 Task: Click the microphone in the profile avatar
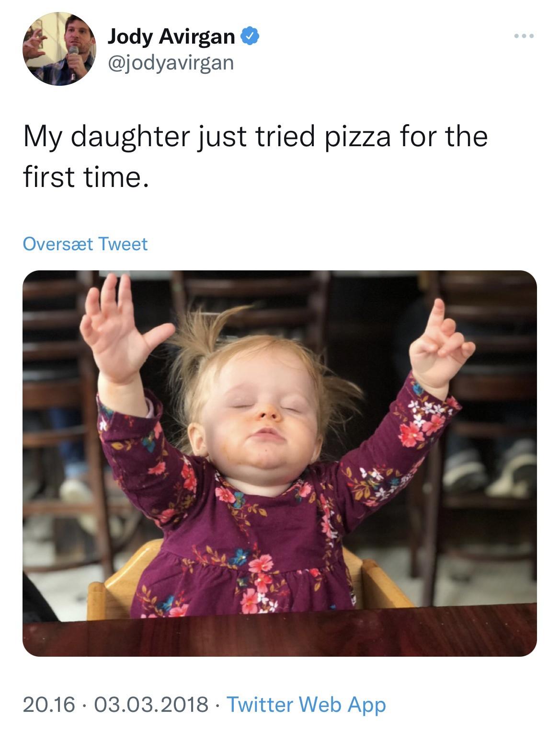[x=73, y=60]
